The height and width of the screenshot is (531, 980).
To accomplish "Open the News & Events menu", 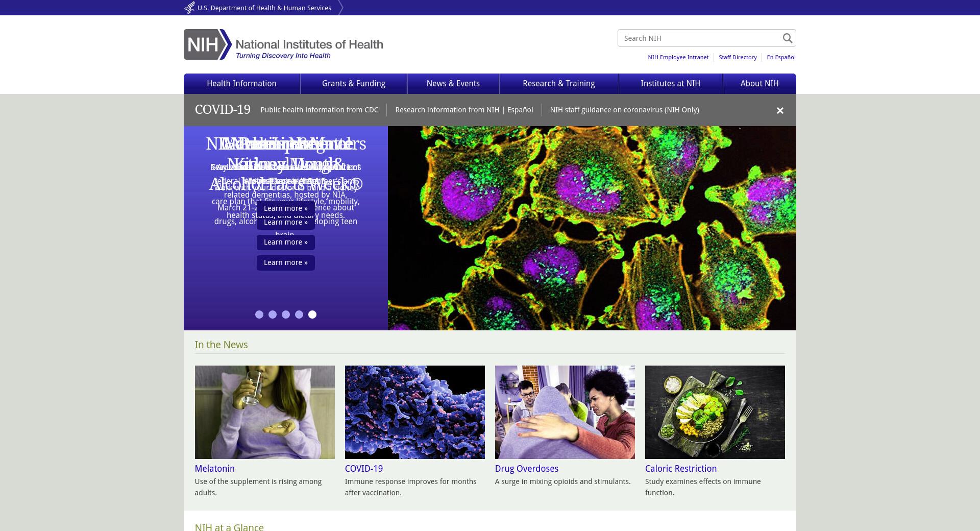I will click(x=453, y=84).
